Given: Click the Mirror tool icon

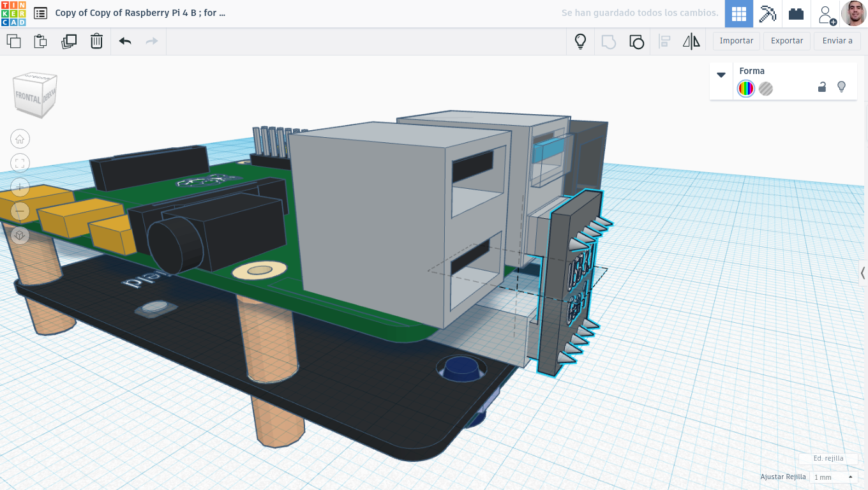Looking at the screenshot, I should (691, 41).
